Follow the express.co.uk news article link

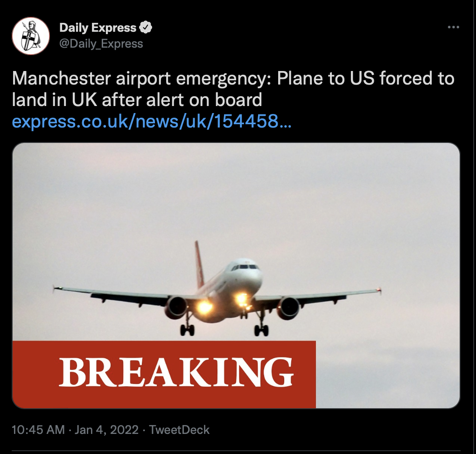(x=152, y=121)
